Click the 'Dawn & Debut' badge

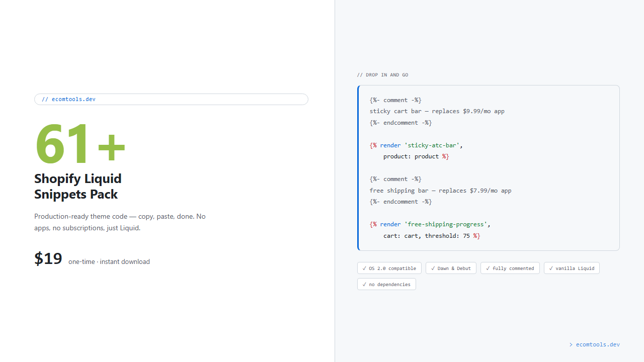(451, 268)
